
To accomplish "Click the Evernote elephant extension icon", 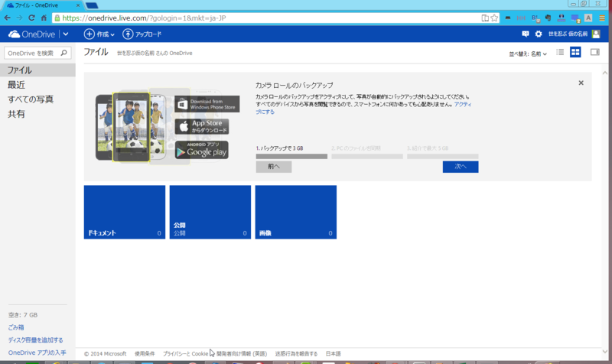I will point(549,18).
